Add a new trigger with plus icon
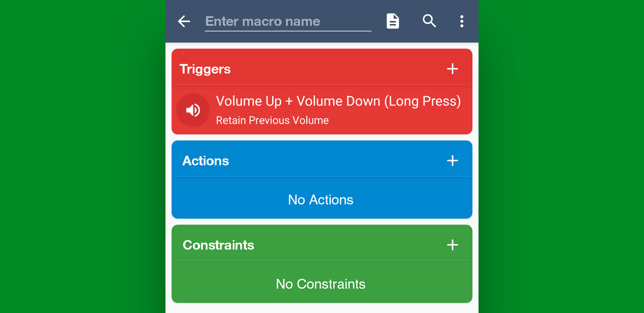The height and width of the screenshot is (313, 644). (x=452, y=69)
